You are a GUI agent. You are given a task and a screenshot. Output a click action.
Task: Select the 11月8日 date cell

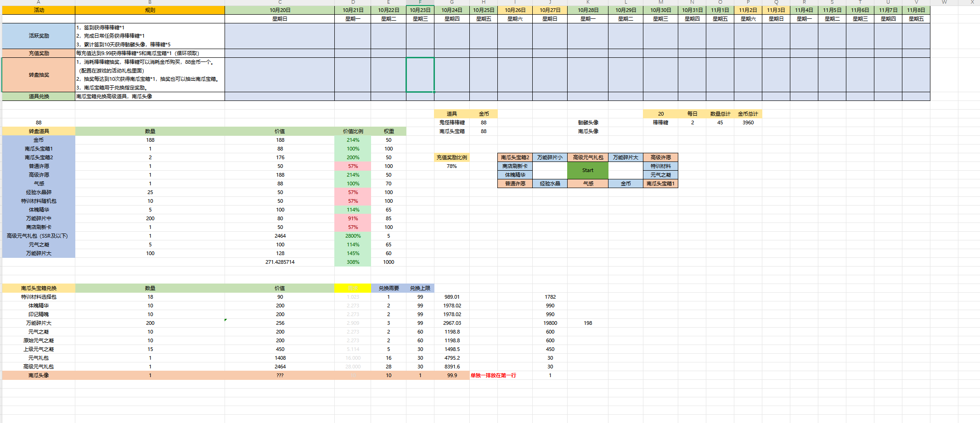pos(916,10)
